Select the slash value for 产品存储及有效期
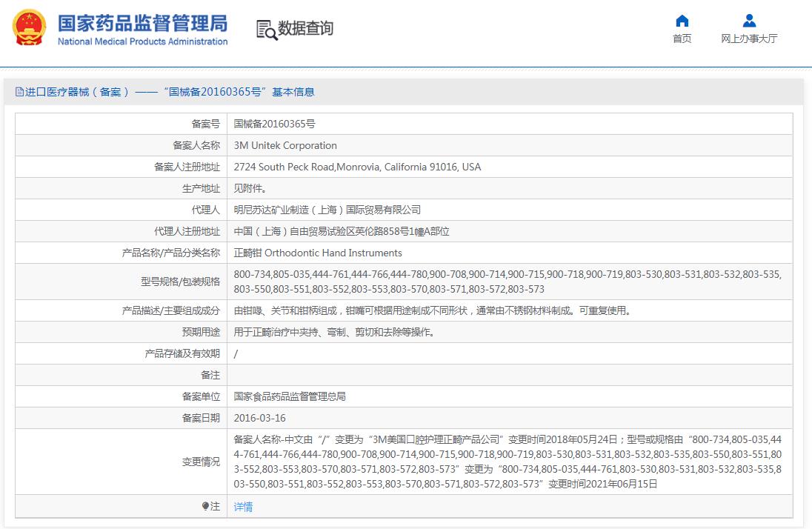This screenshot has height=529, width=812. 236,354
